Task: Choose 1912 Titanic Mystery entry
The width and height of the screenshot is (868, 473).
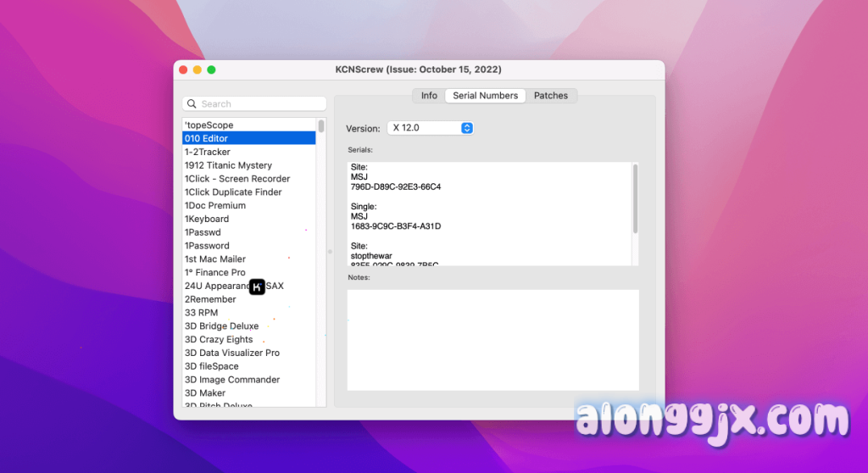Action: (x=228, y=165)
